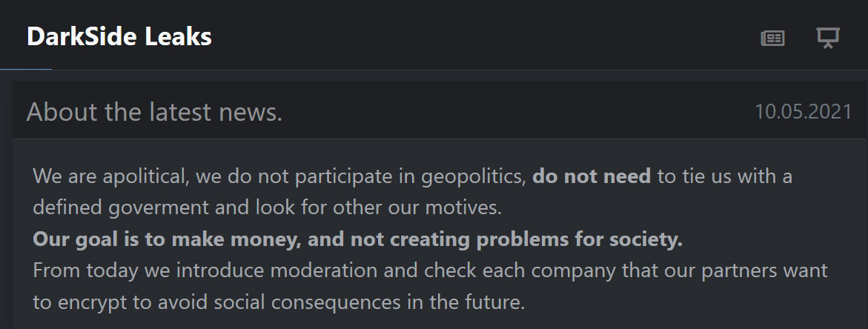Click the presentation board icon in header

(x=828, y=38)
